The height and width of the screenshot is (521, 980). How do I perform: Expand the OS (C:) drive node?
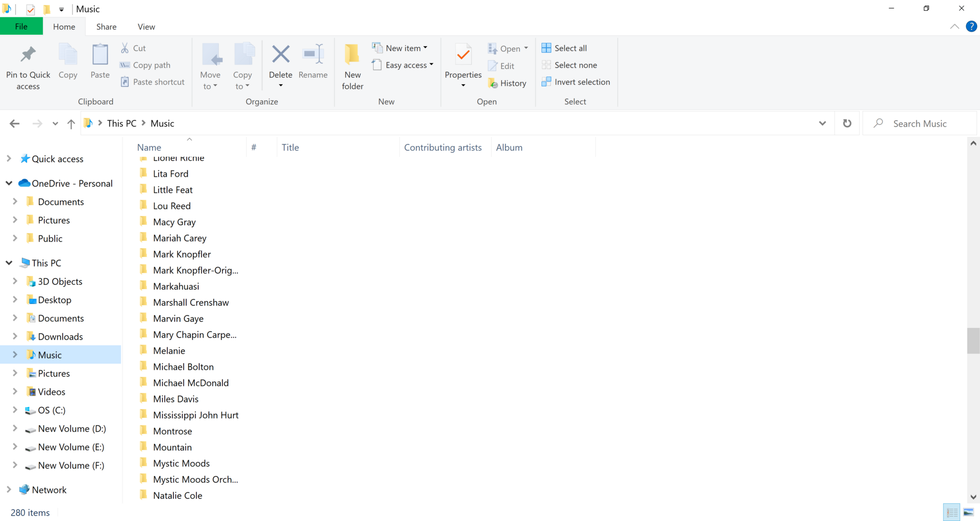[x=15, y=410]
